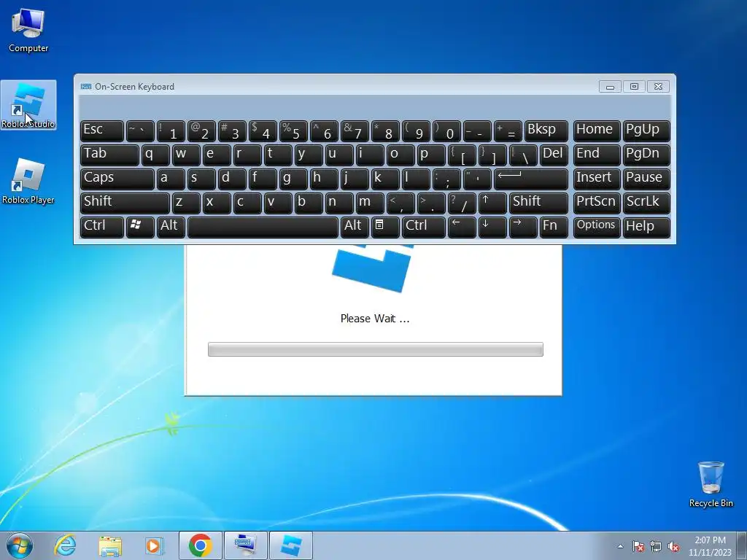The width and height of the screenshot is (747, 560).
Task: Click the Esc key
Action: point(102,131)
